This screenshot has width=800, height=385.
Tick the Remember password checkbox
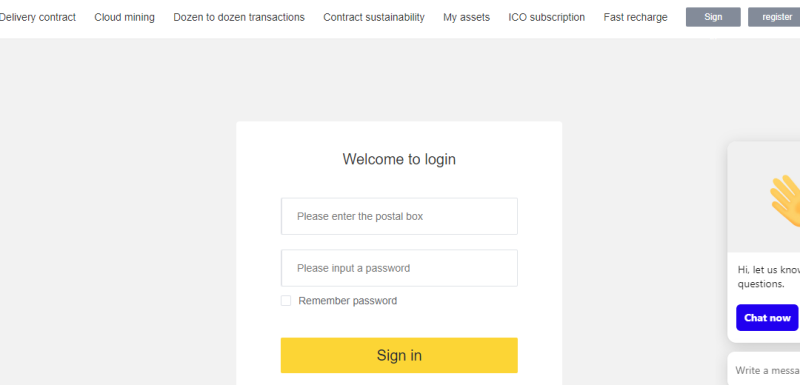(x=286, y=301)
